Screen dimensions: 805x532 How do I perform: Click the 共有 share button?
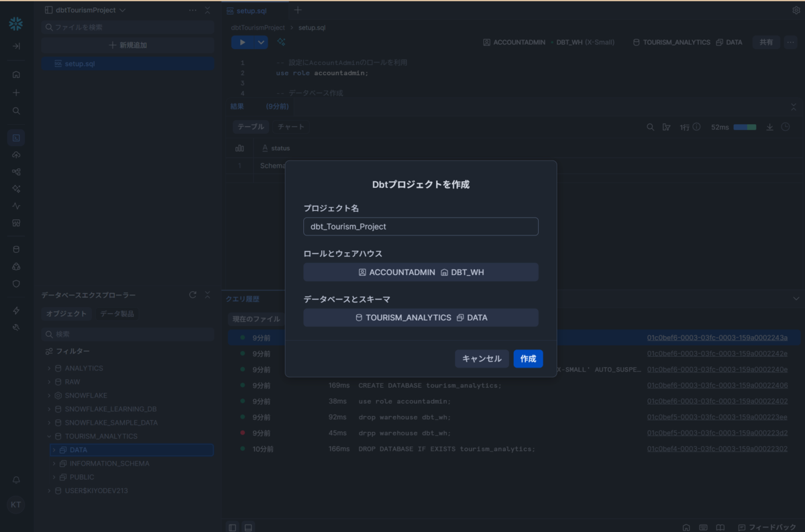coord(765,42)
